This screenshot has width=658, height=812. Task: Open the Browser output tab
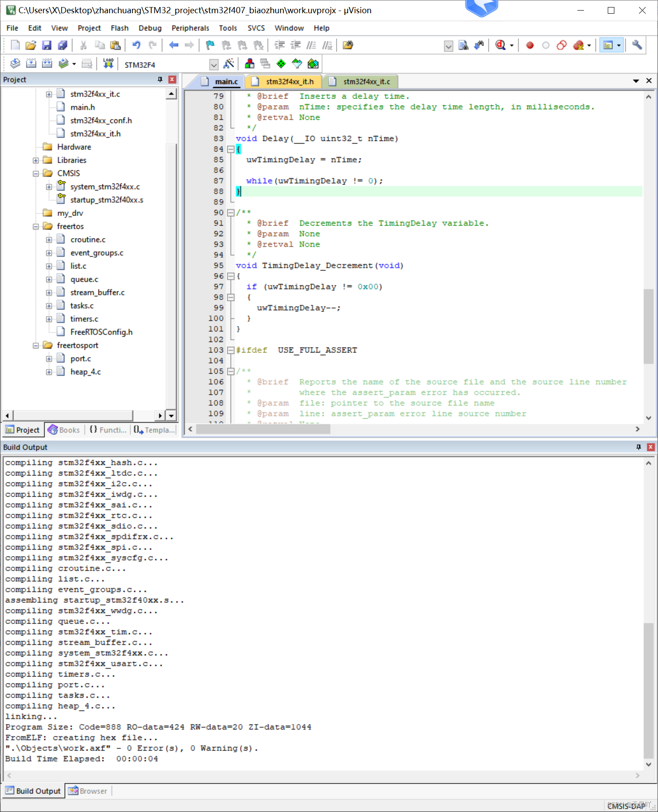pyautogui.click(x=88, y=791)
